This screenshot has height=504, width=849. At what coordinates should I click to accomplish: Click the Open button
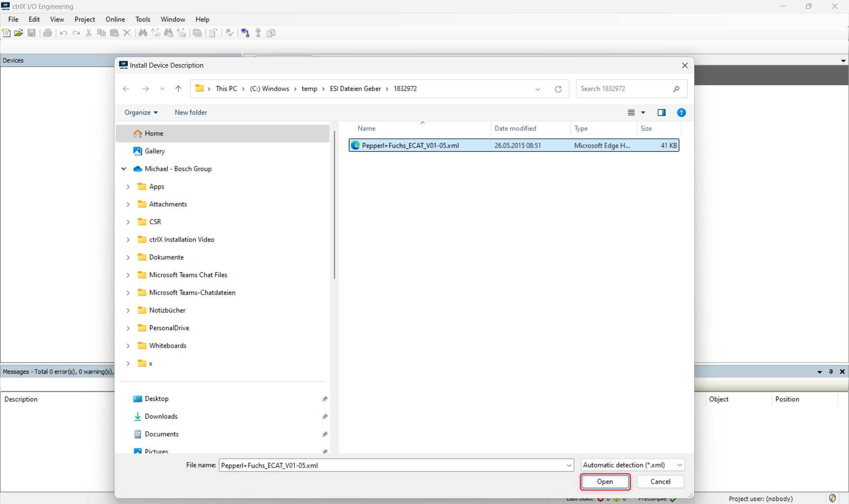[604, 482]
